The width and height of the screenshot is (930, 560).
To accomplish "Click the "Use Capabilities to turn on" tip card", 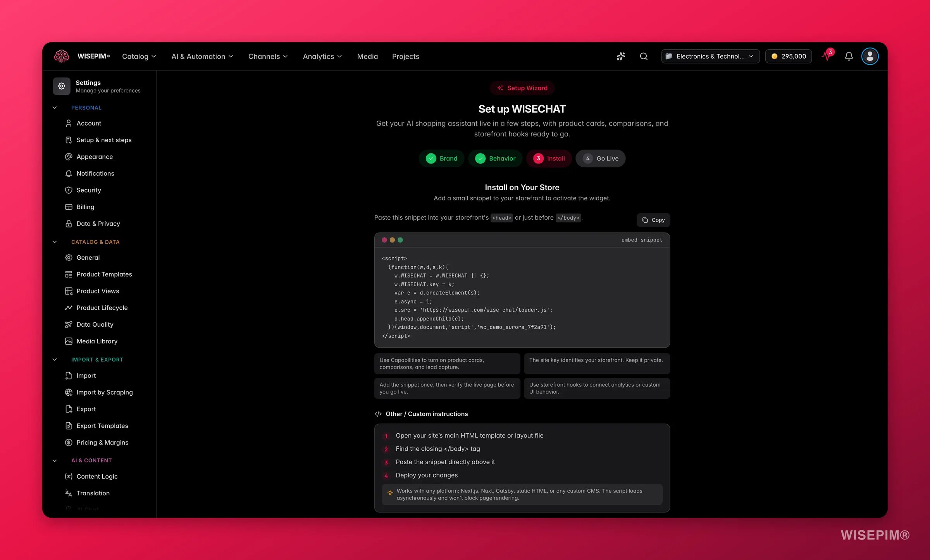I will coord(447,364).
